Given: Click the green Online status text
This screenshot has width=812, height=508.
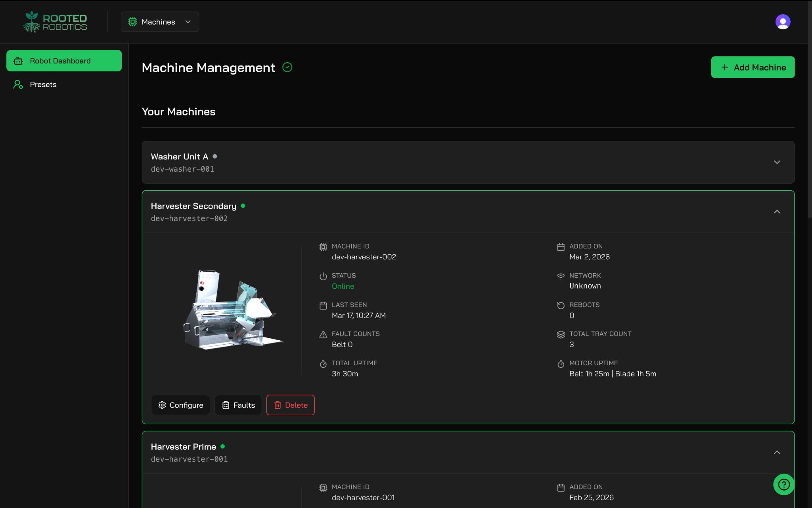Looking at the screenshot, I should 343,286.
